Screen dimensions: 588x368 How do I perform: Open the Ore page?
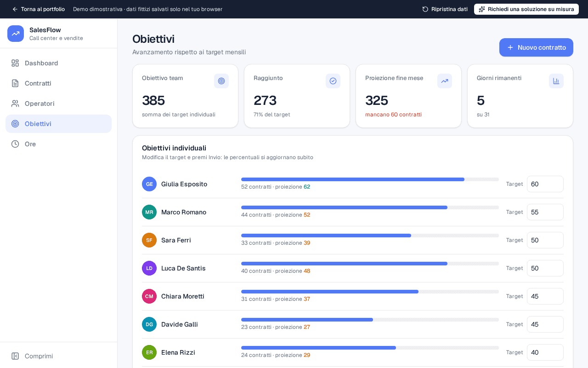pos(58,144)
